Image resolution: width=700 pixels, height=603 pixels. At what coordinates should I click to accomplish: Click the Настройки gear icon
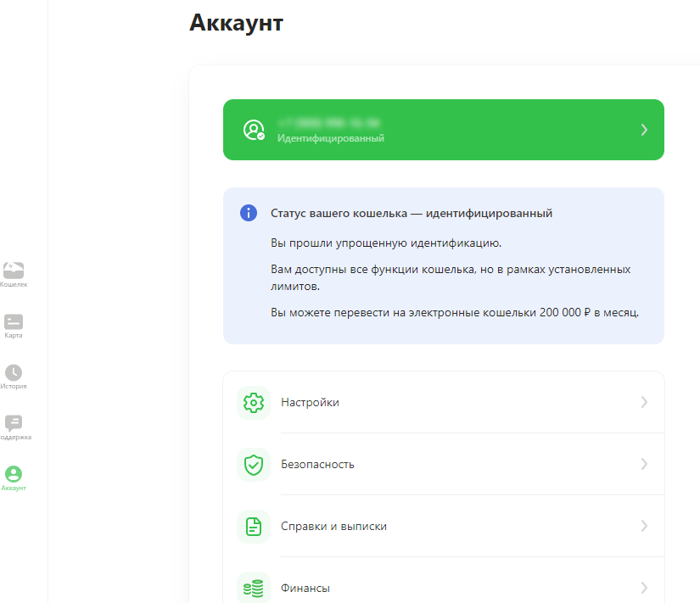click(254, 403)
